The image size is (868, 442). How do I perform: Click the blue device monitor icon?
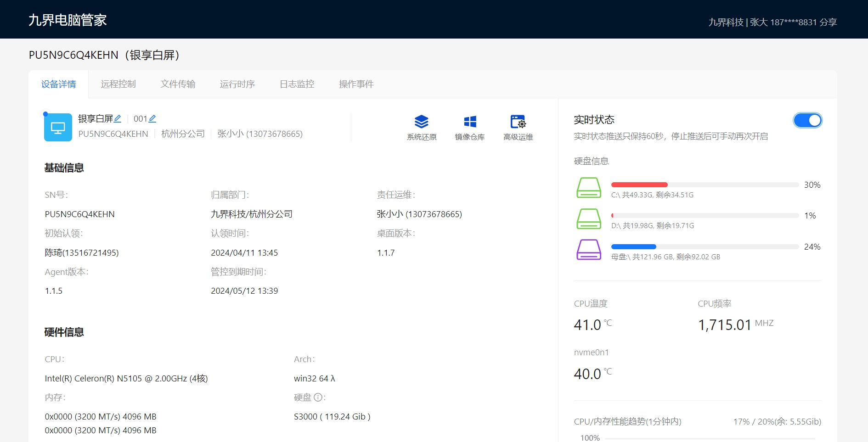coord(58,127)
